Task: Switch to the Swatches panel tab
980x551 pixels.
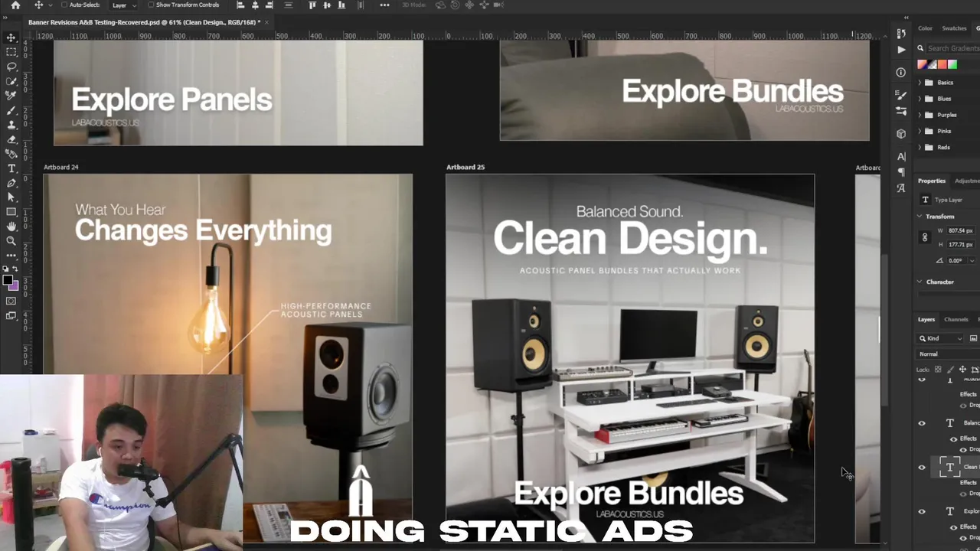Action: [954, 28]
